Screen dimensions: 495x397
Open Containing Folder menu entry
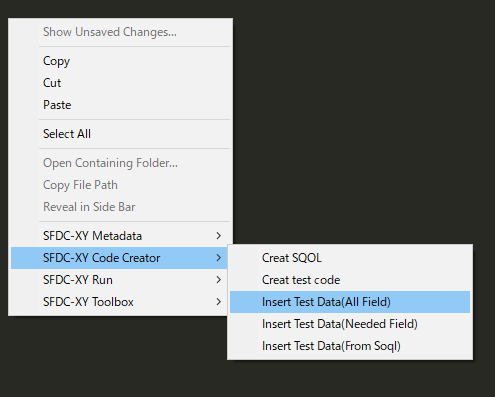point(120,163)
